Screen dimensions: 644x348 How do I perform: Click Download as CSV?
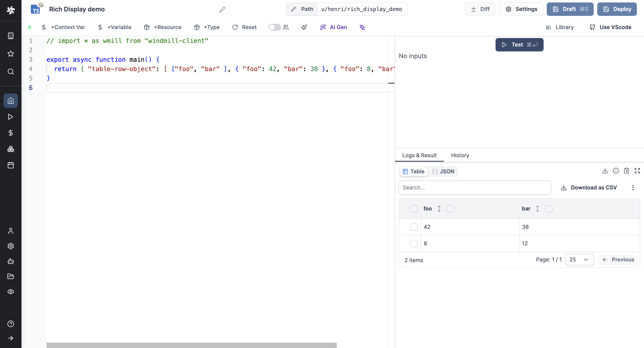click(589, 187)
